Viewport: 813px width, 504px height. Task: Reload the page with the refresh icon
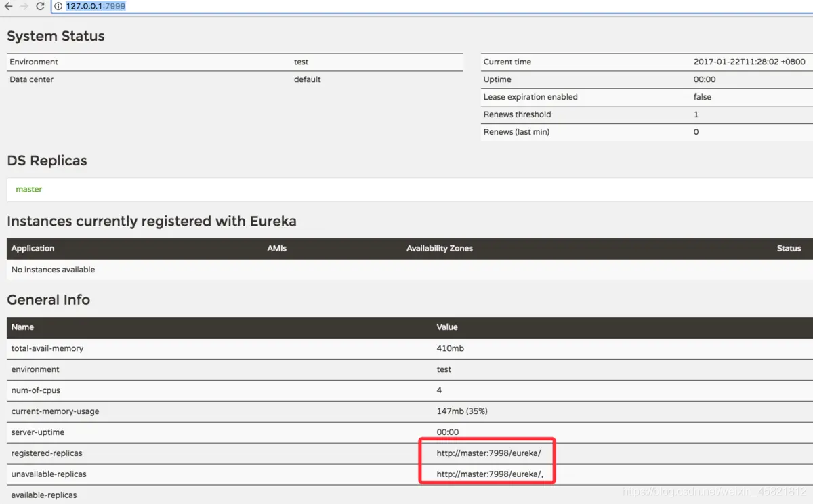40,6
